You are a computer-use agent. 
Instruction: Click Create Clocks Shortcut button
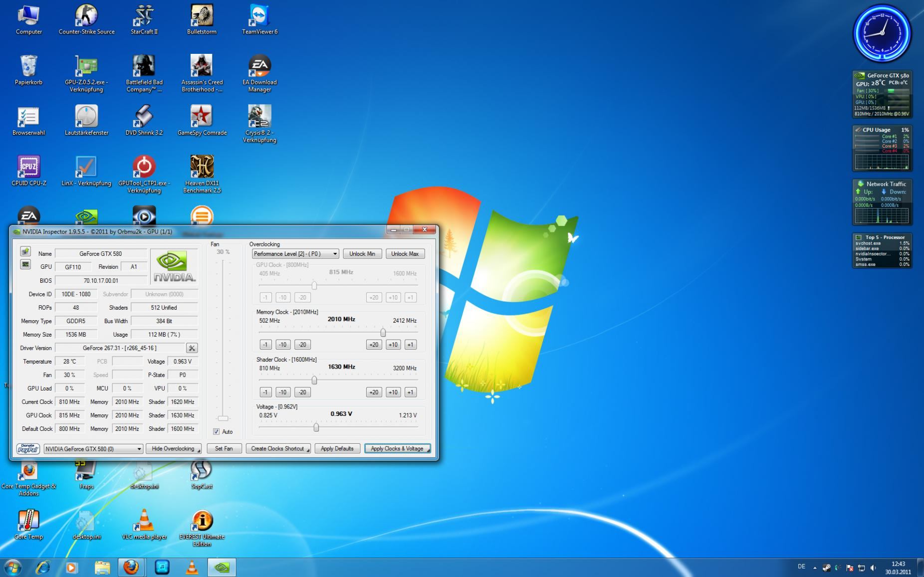click(x=278, y=449)
